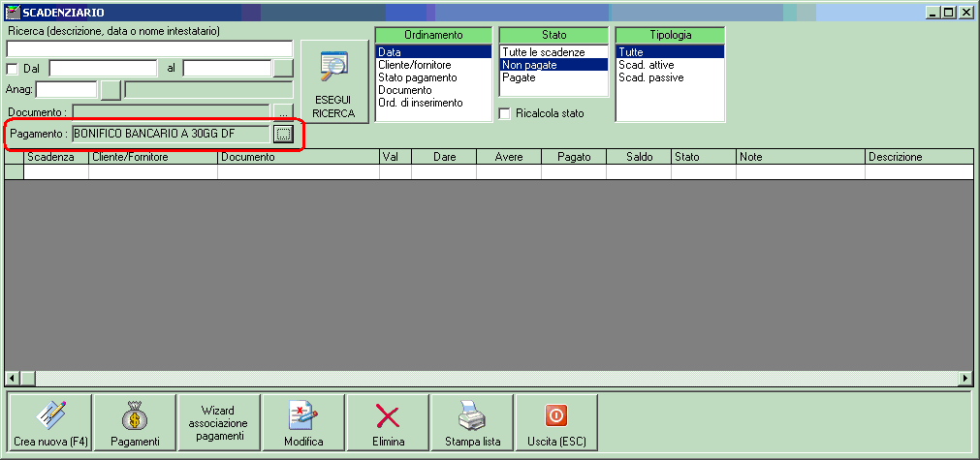Click the Ricerca description search field
The image size is (980, 460).
149,48
